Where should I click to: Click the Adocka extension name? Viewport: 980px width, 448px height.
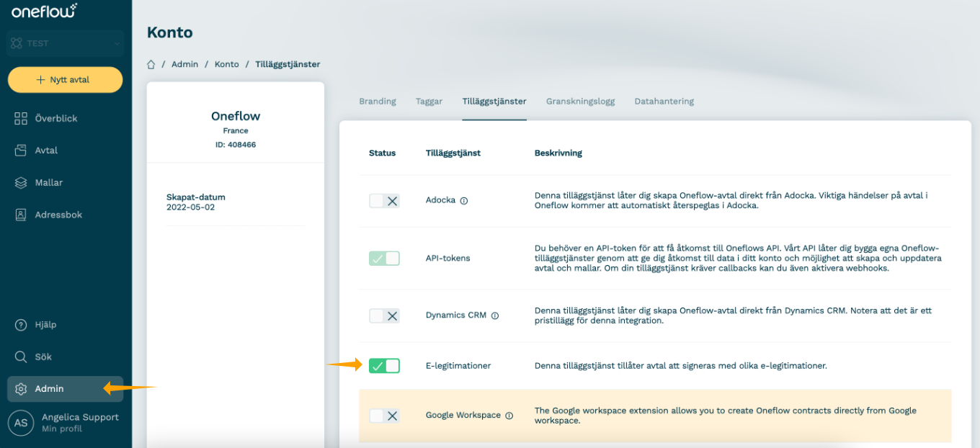click(440, 200)
